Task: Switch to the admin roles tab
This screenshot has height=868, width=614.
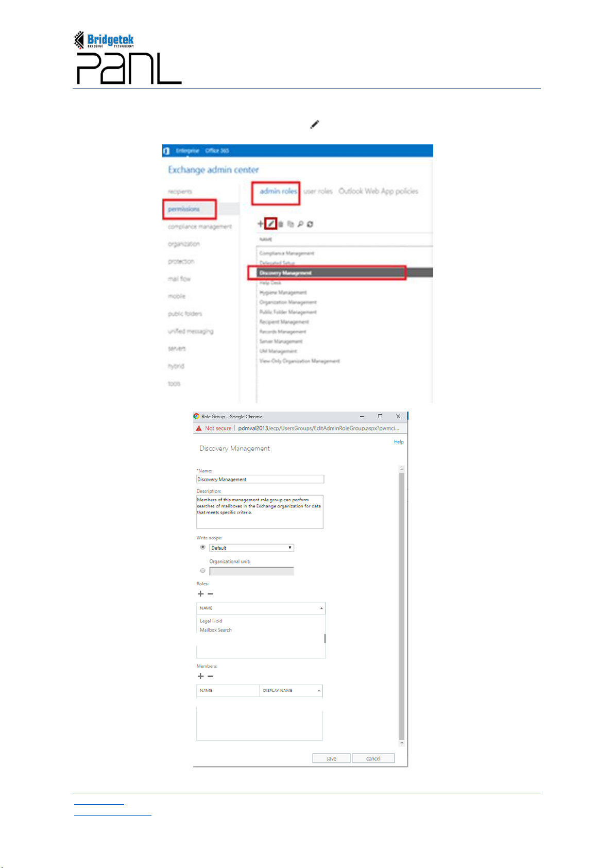Action: [x=278, y=191]
